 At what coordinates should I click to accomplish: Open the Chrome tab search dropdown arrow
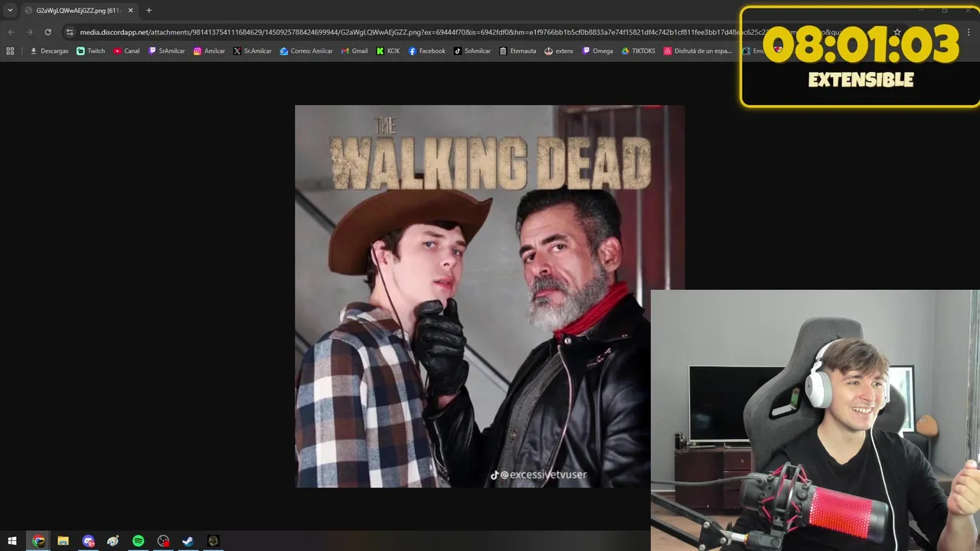(x=10, y=10)
